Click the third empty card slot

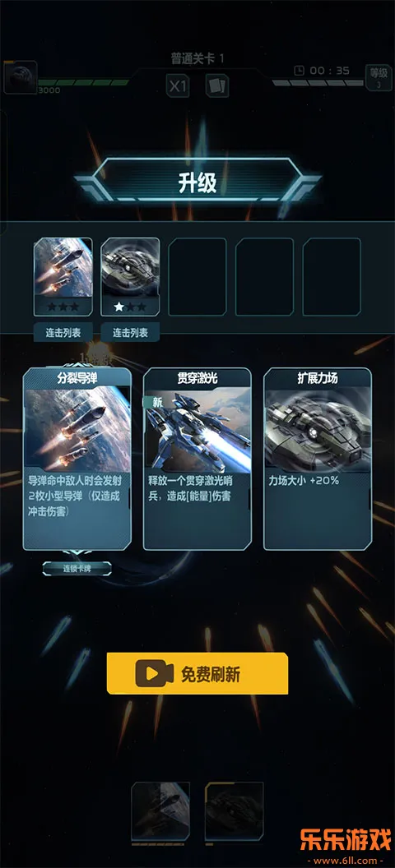pos(197,277)
